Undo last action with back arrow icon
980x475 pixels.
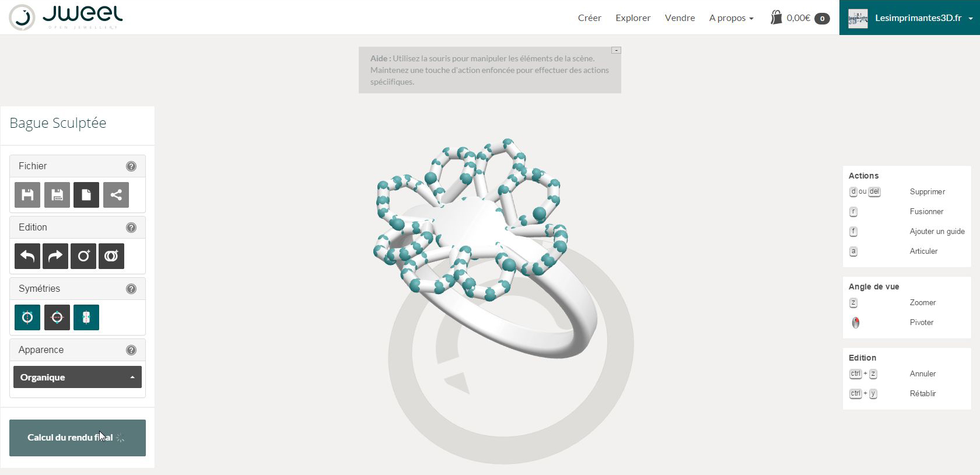27,256
